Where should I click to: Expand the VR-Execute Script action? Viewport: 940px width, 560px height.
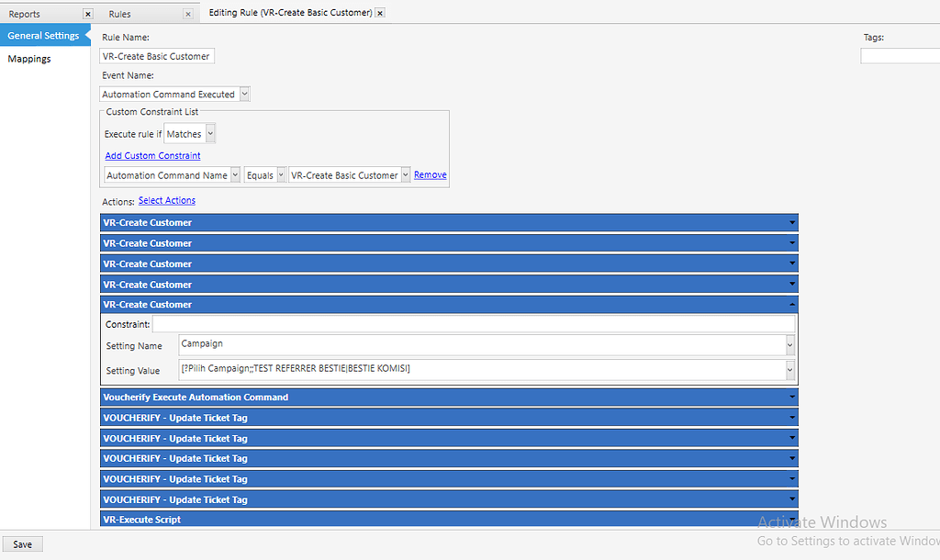(x=790, y=519)
